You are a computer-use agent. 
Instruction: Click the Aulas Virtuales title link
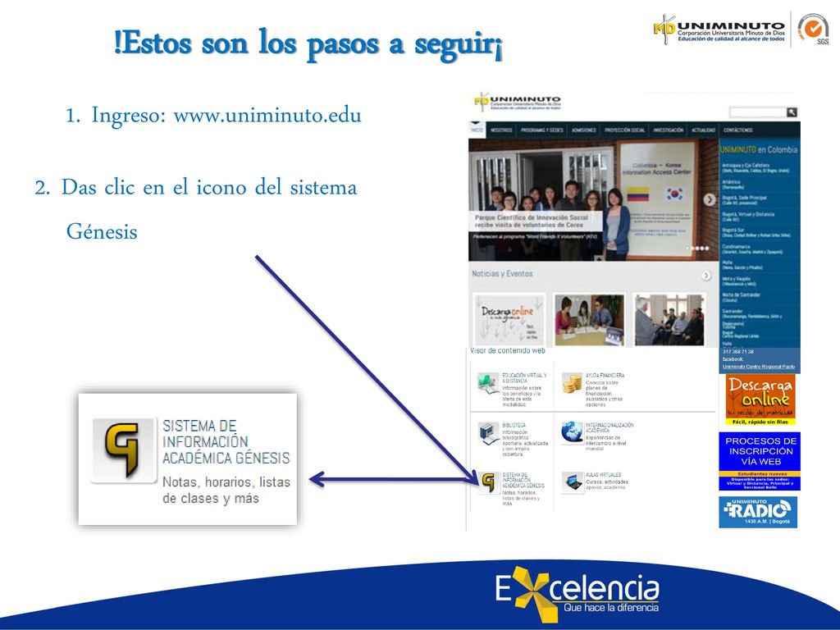(x=603, y=475)
